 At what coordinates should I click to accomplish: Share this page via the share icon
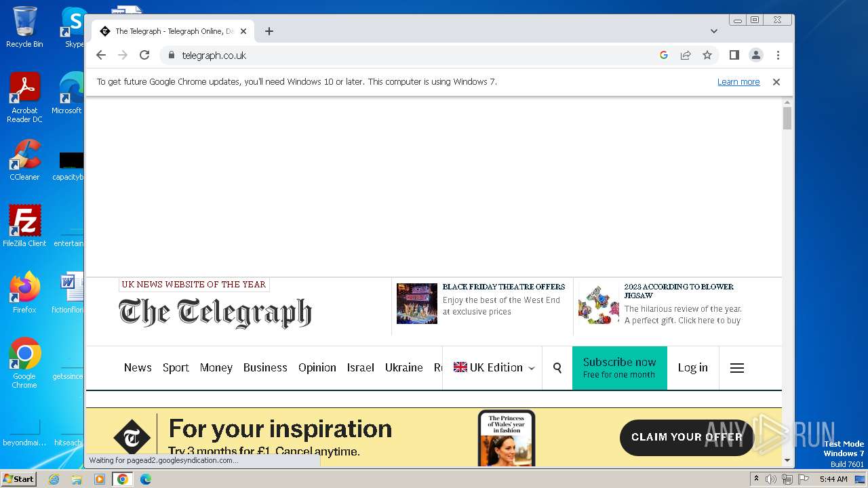coord(686,56)
